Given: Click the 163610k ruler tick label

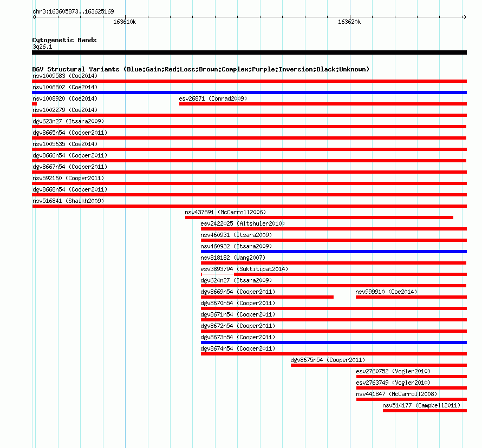Looking at the screenshot, I should click(x=125, y=22).
